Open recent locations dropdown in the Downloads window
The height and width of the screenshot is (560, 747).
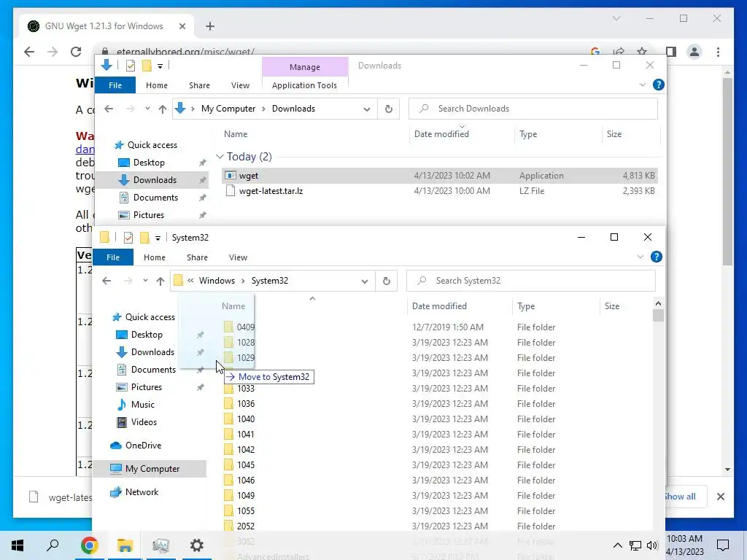(147, 109)
